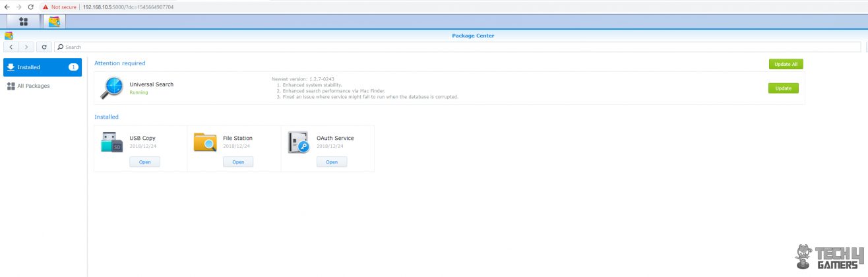The width and height of the screenshot is (868, 277).
Task: Click the USB Copy package icon
Action: coord(111,142)
